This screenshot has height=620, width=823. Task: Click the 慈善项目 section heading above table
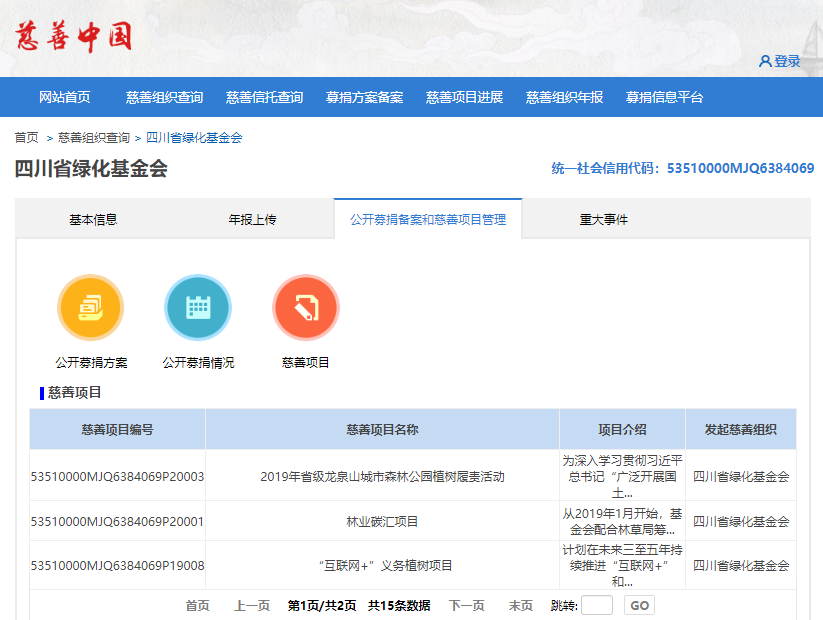[x=75, y=393]
